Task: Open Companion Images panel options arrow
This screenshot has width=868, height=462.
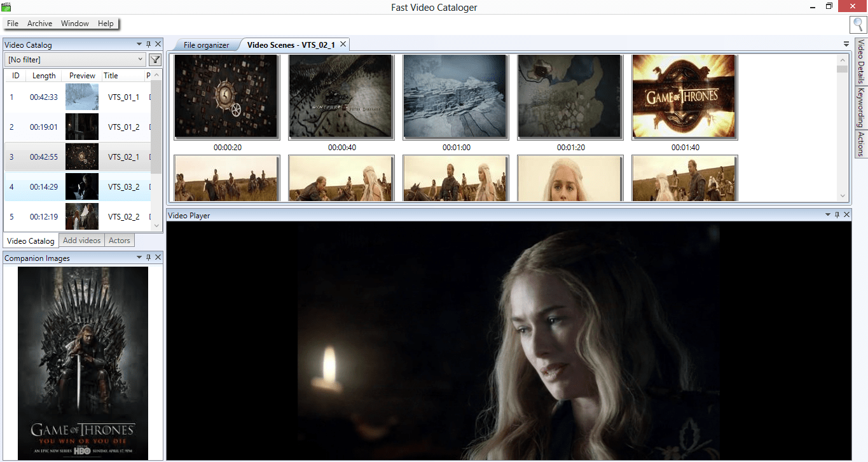Action: pyautogui.click(x=139, y=258)
